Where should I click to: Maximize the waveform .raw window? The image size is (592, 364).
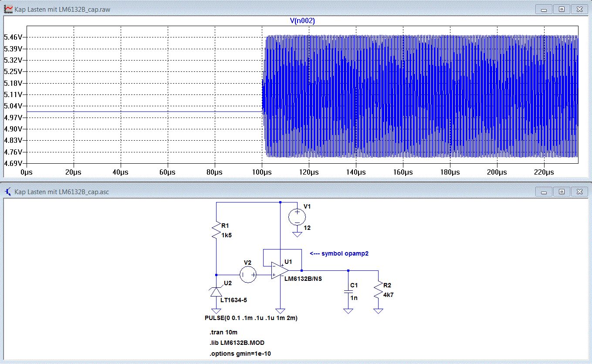point(562,9)
